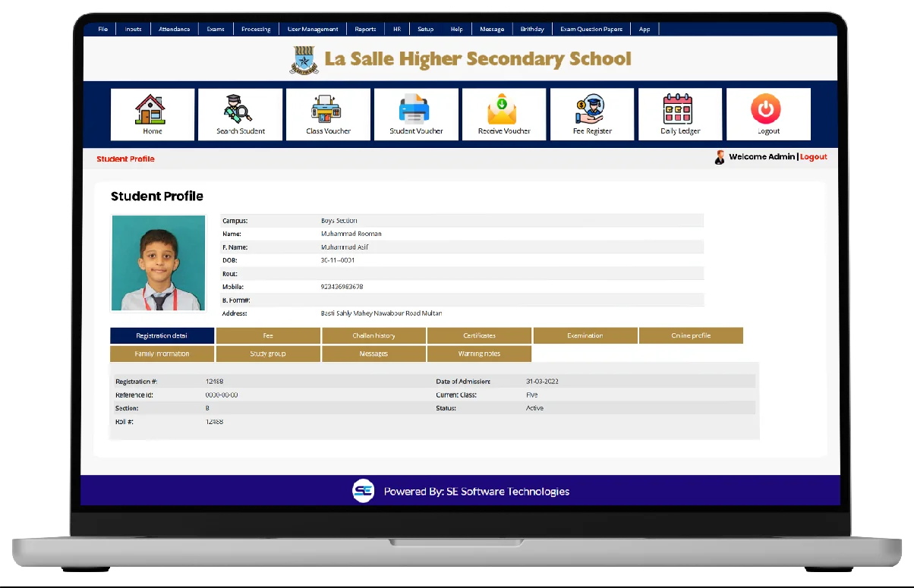The width and height of the screenshot is (914, 588).
Task: Switch to the Challan history tab
Action: tap(373, 335)
